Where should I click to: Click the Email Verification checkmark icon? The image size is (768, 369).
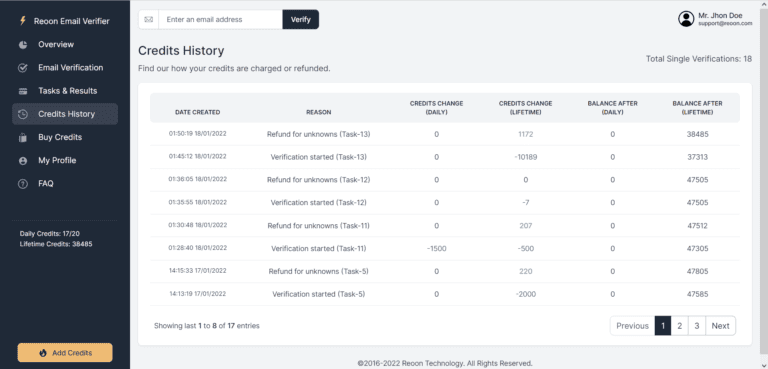(x=23, y=68)
